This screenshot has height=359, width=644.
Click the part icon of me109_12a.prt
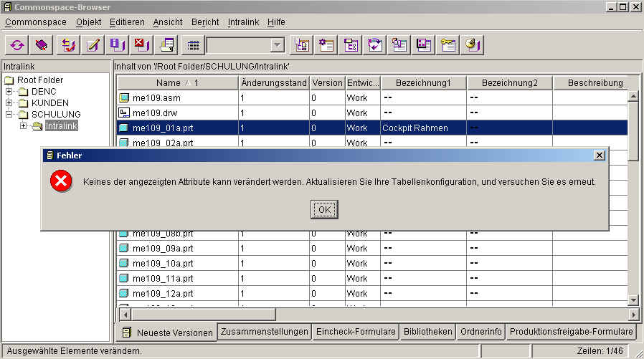pyautogui.click(x=123, y=293)
